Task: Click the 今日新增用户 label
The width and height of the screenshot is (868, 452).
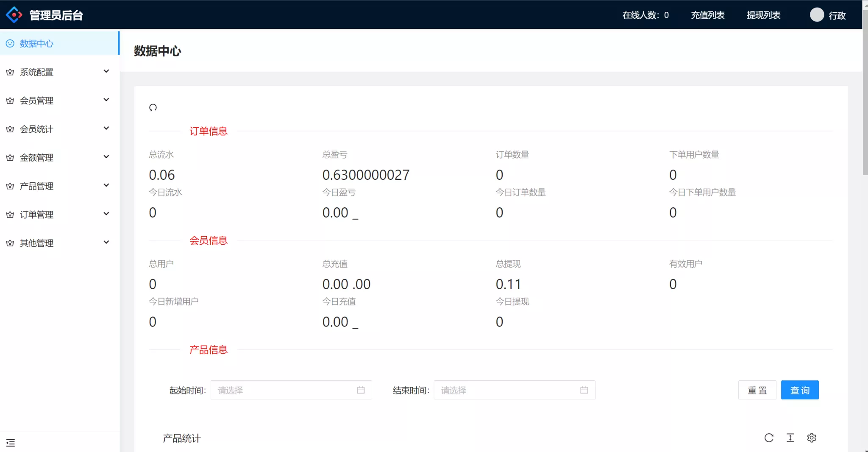Action: pyautogui.click(x=174, y=301)
